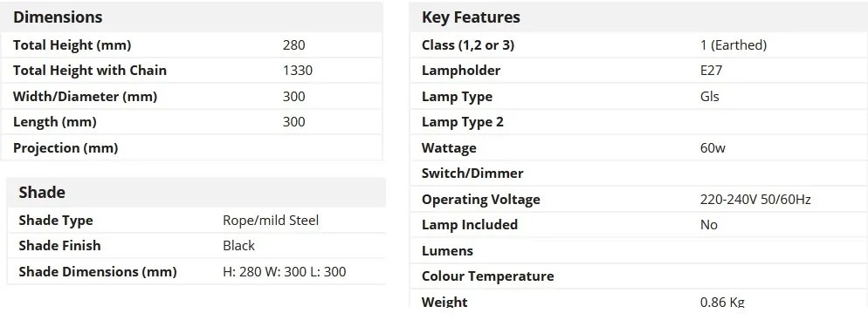Click the 220-240V 50/60Hz operating voltage value
Viewport: 868px width, 320px height.
(755, 200)
